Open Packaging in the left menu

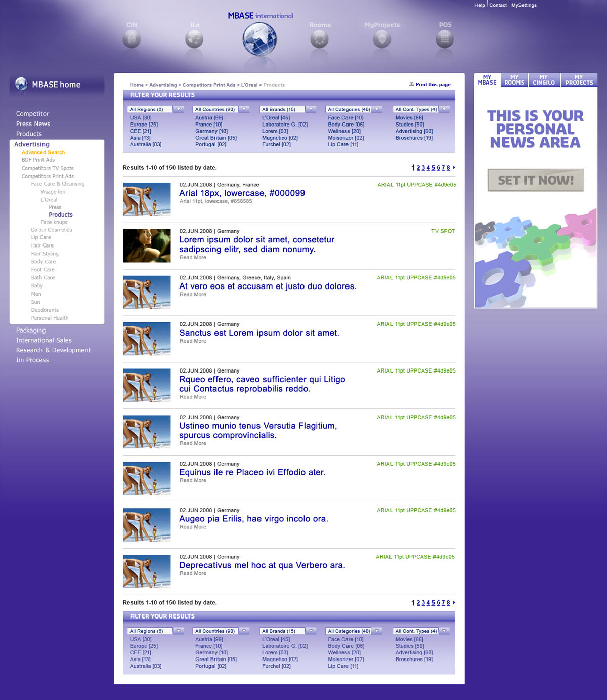(31, 330)
